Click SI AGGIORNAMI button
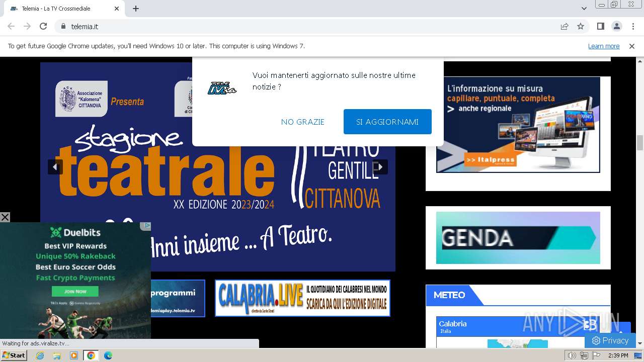The height and width of the screenshot is (362, 644). [387, 122]
